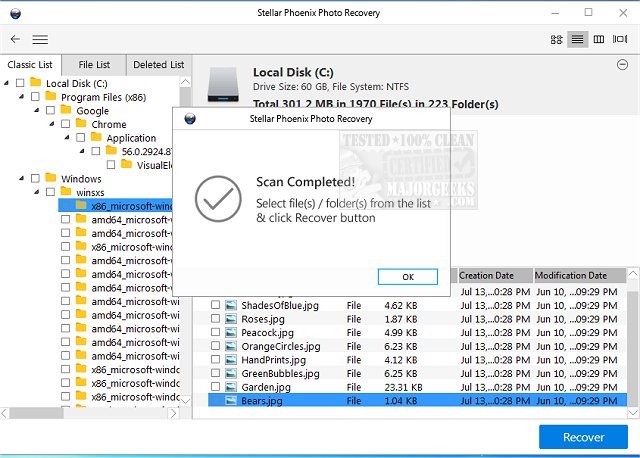This screenshot has height=458, width=640.
Task: Sort by Modification Date column header
Action: pos(580,276)
